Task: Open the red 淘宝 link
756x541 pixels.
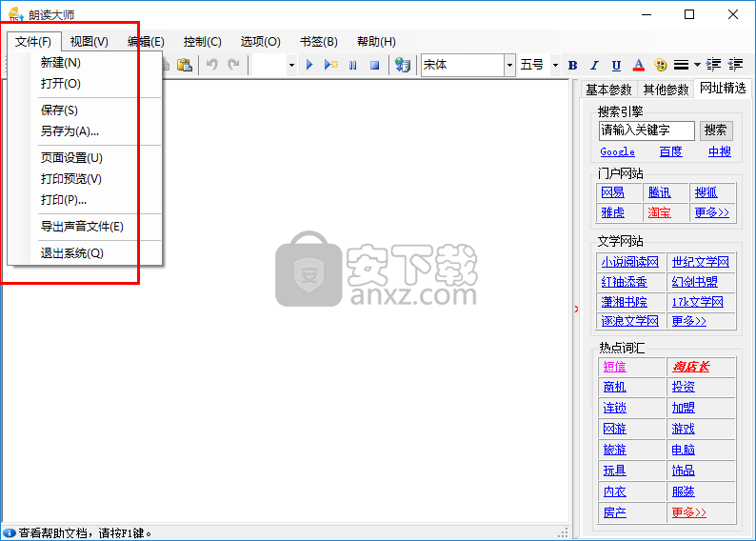Action: tap(660, 212)
